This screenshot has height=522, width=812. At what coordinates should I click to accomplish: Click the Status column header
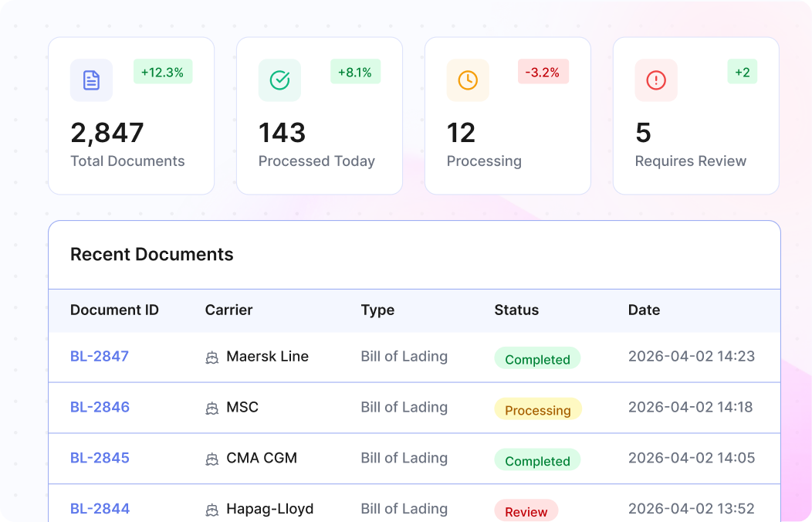(516, 310)
